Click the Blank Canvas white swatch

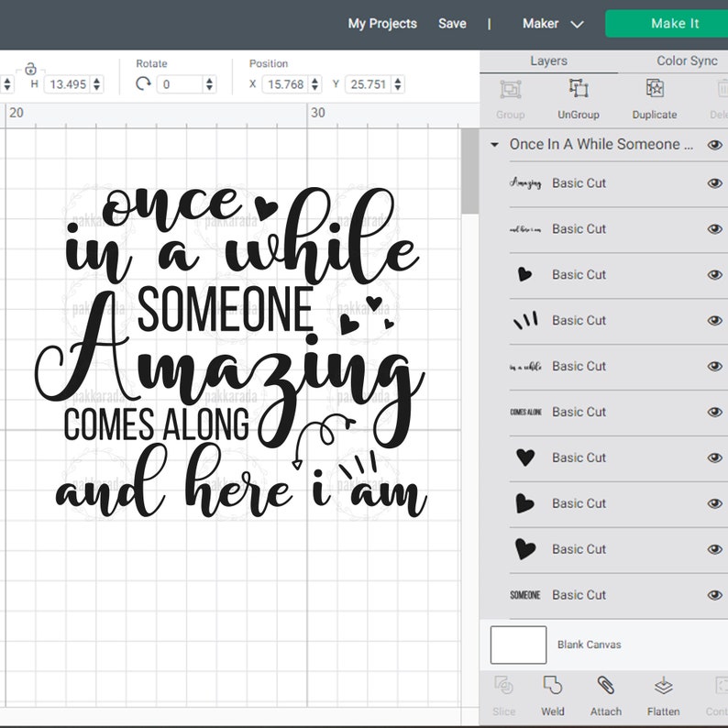[x=518, y=645]
